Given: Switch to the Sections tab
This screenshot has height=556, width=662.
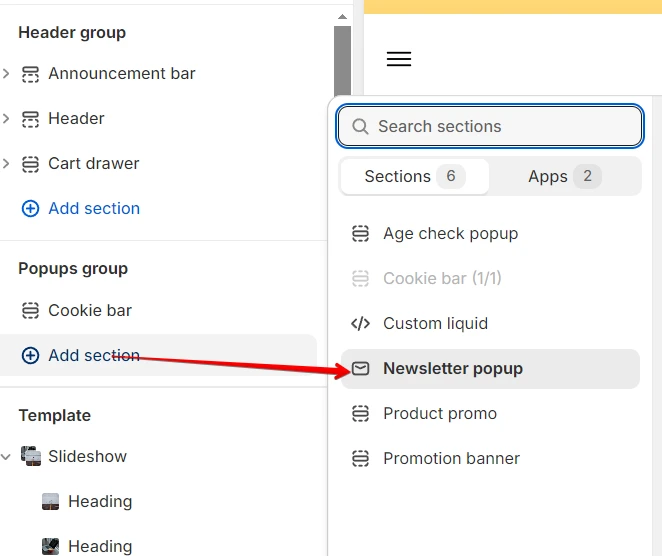Looking at the screenshot, I should (x=415, y=176).
